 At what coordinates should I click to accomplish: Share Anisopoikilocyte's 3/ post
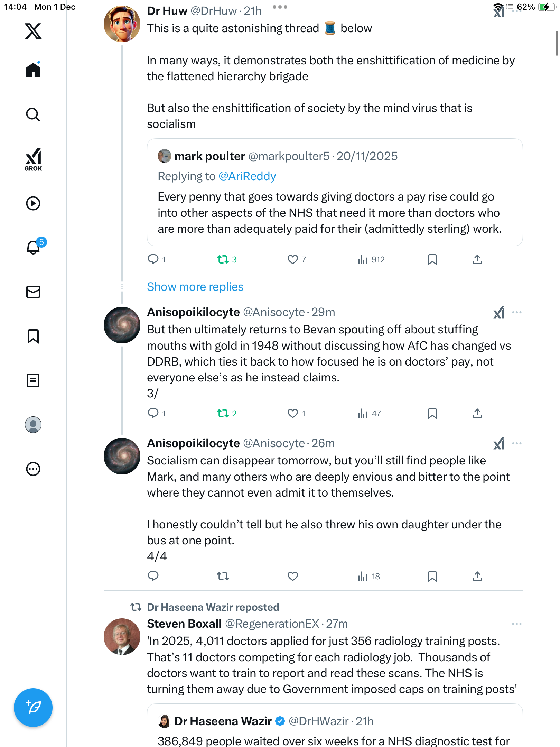coord(477,413)
